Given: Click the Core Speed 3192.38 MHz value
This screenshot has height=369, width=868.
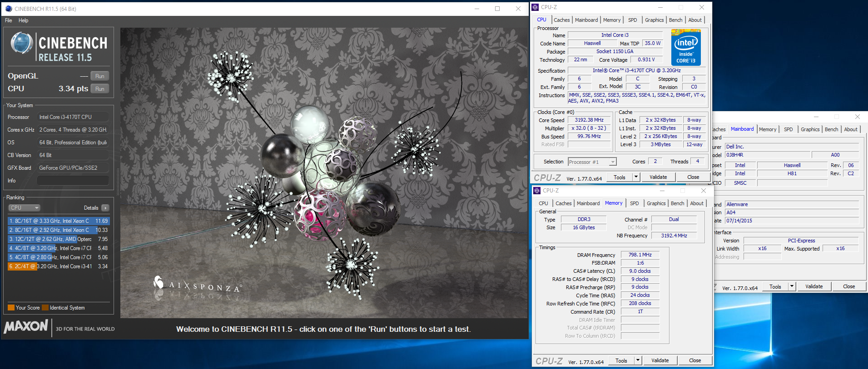Looking at the screenshot, I should coord(589,120).
